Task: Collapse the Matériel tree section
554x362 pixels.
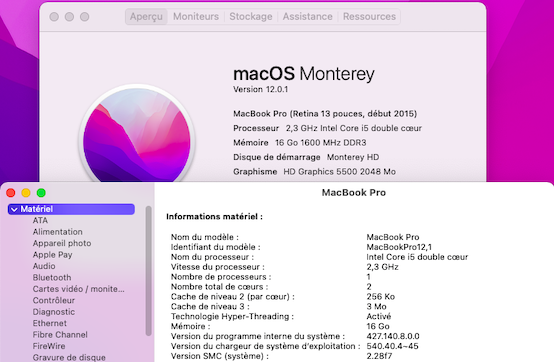Action: click(x=14, y=209)
